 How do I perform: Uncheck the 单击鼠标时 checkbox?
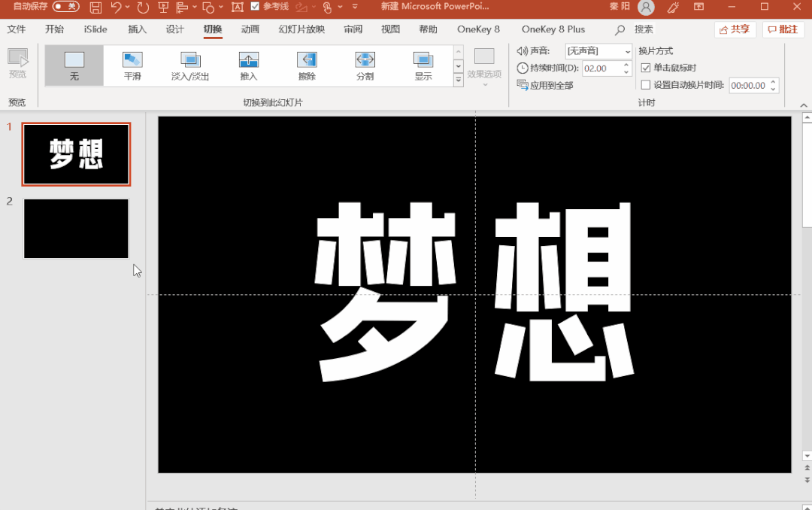[646, 68]
